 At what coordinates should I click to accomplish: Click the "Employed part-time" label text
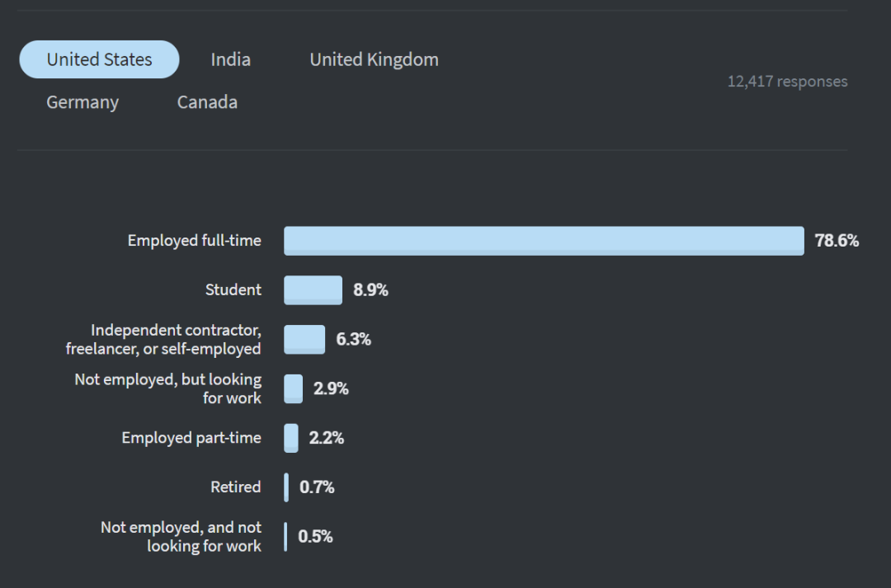click(x=191, y=438)
